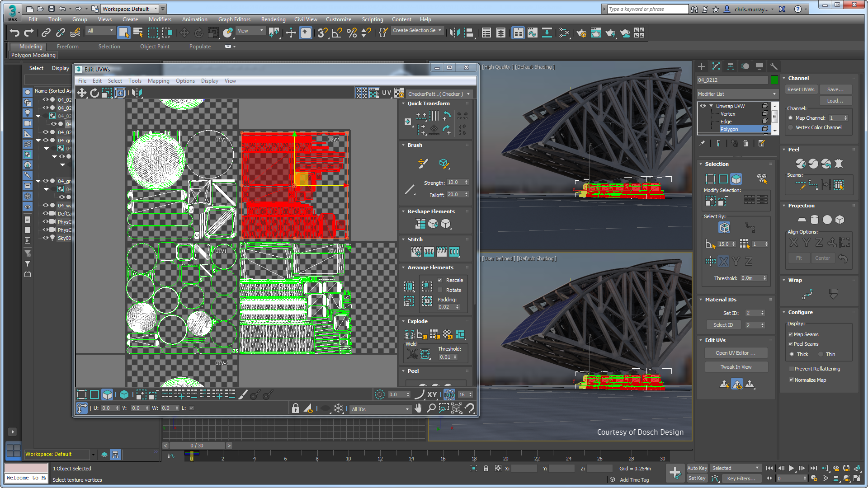
Task: Click the timeline frame 15 marker
Action: (425, 454)
